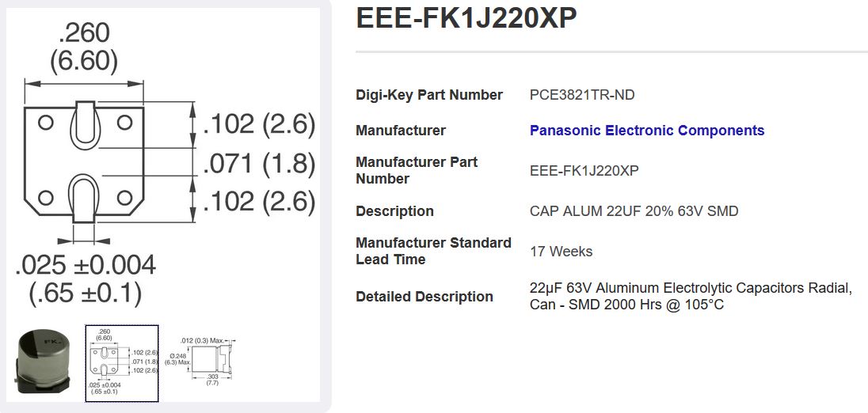Click the Manufacturer field label
Viewport: 868px width, 413px height.
pyautogui.click(x=401, y=131)
